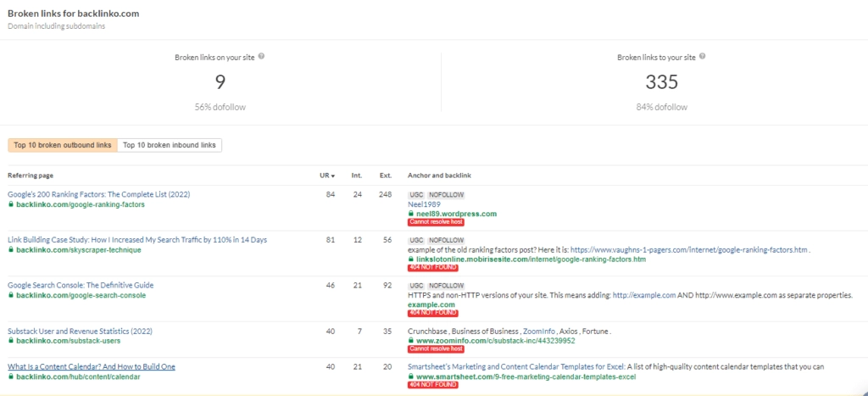This screenshot has width=868, height=396.
Task: Open Google's 200 Ranking Factors page link
Action: coord(98,194)
